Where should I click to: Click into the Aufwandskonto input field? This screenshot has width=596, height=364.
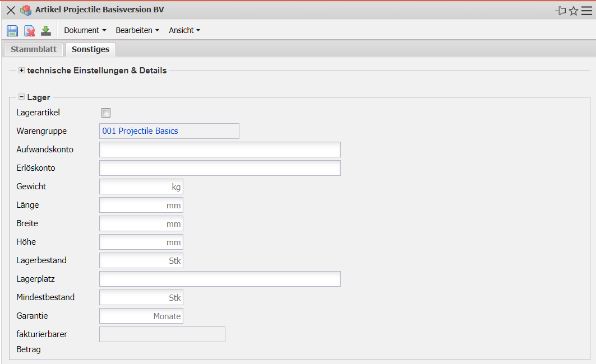[x=220, y=150]
